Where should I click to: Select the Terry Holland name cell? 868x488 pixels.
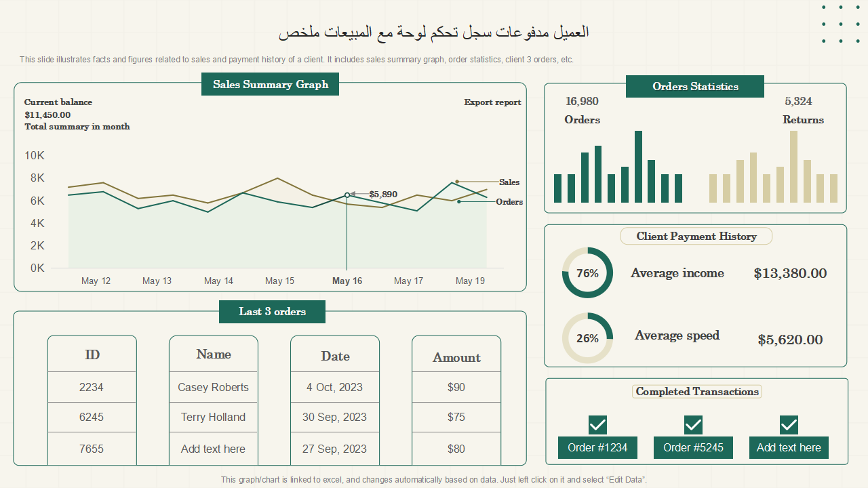pos(213,417)
